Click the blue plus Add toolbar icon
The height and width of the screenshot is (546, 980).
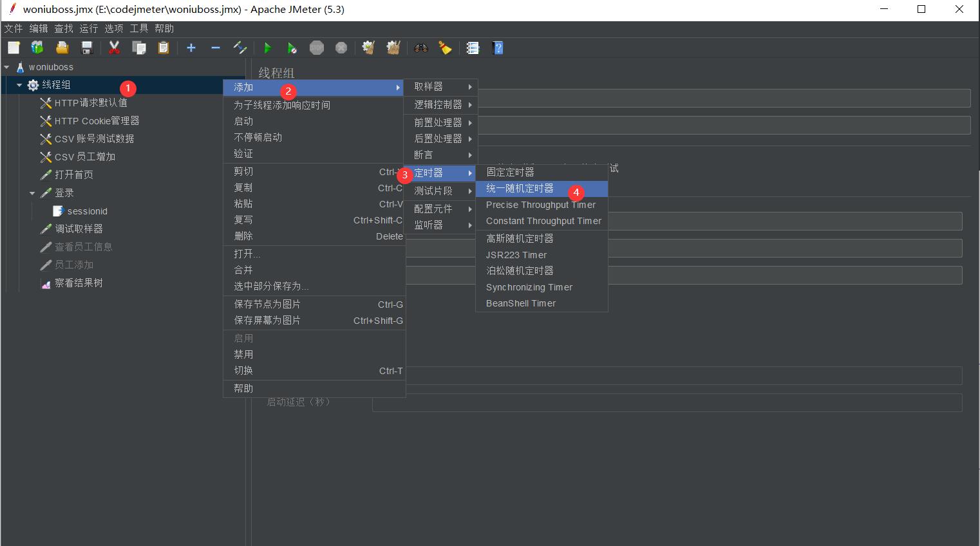(x=191, y=48)
